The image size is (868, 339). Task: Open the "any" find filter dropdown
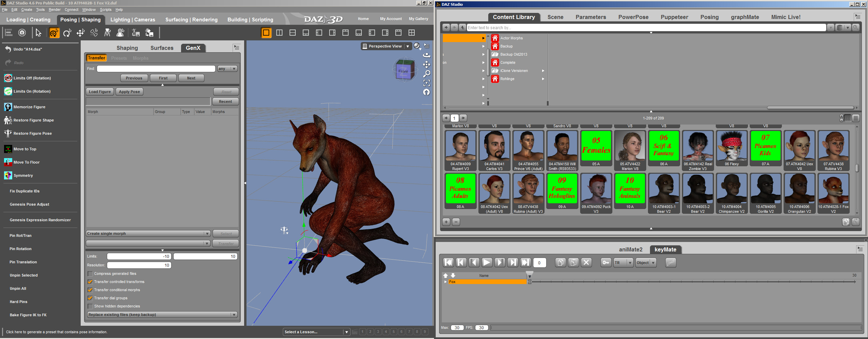tap(227, 69)
